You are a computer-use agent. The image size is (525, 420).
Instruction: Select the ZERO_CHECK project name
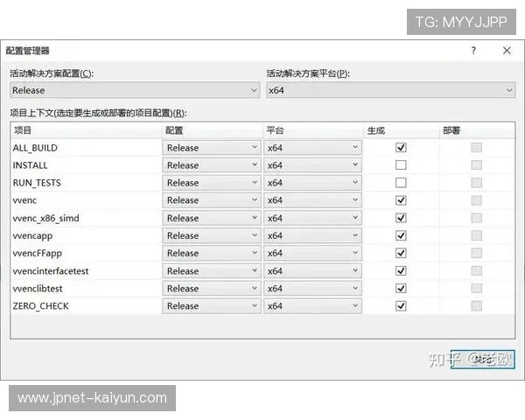41,305
